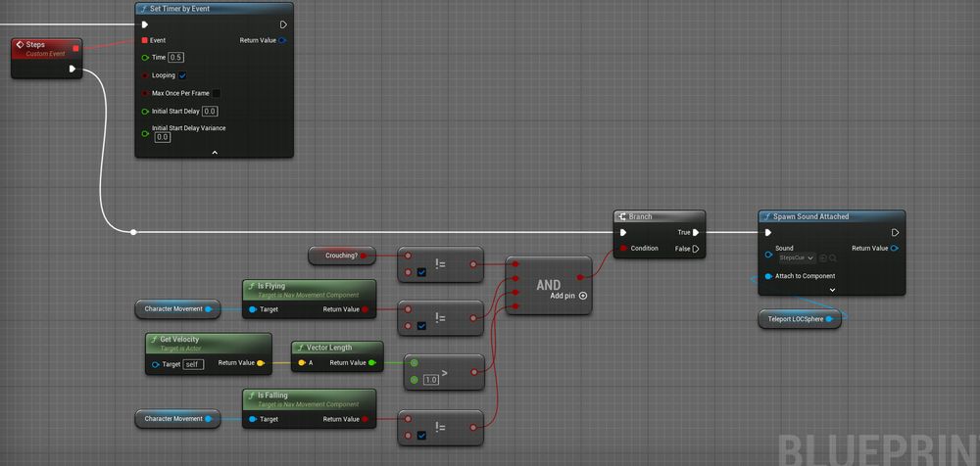This screenshot has width=980, height=466.
Task: Enable the Max Once Per Frame checkbox
Action: 217,93
